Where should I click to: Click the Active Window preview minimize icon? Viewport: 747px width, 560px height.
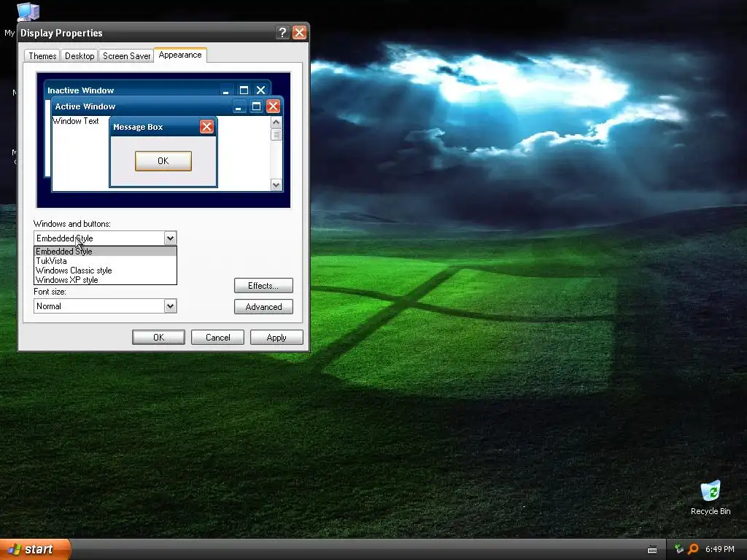239,106
